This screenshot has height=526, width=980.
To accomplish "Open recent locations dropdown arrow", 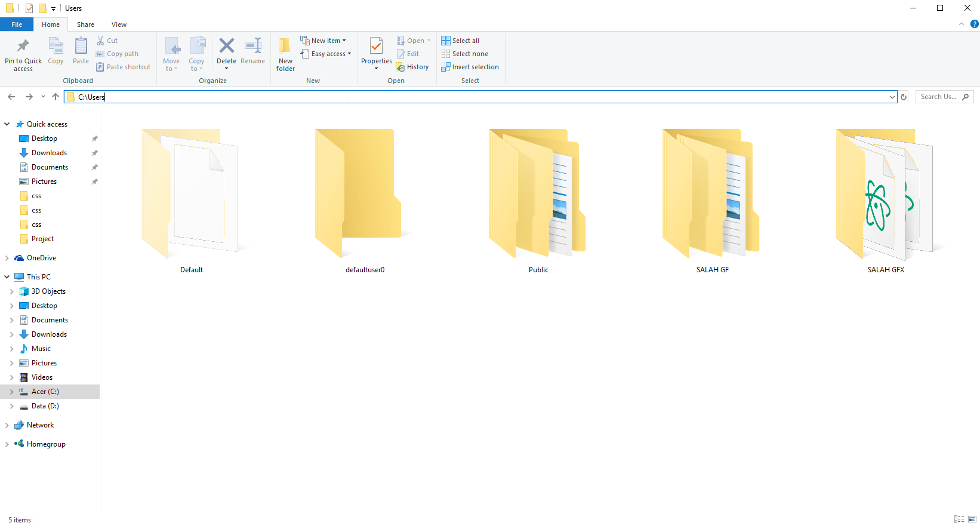I will tap(43, 97).
